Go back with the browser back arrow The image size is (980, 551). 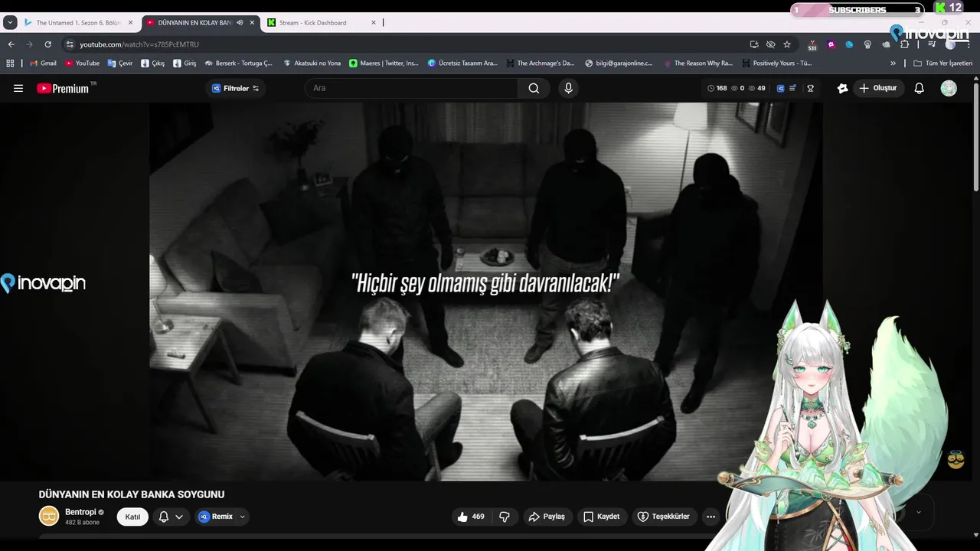click(x=11, y=44)
